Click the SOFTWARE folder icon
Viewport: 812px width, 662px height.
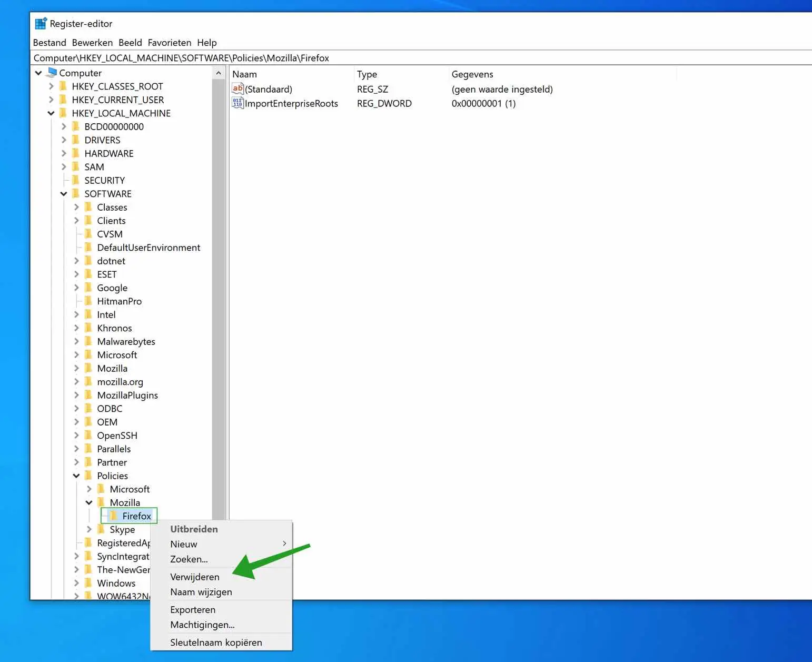(76, 193)
